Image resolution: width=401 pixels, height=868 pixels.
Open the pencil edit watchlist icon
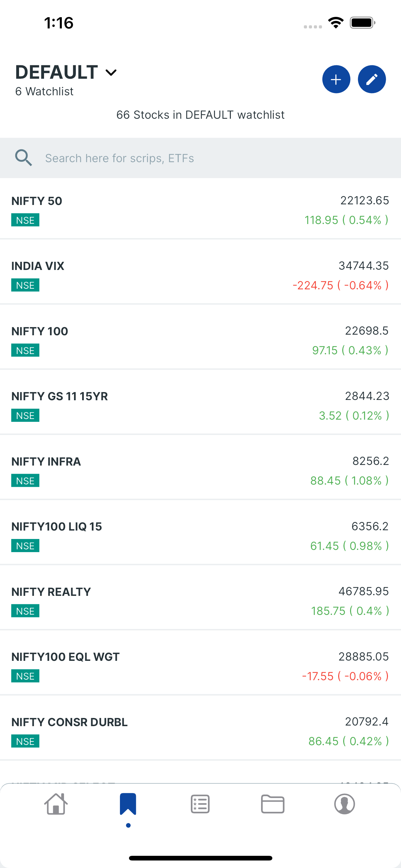(x=372, y=80)
